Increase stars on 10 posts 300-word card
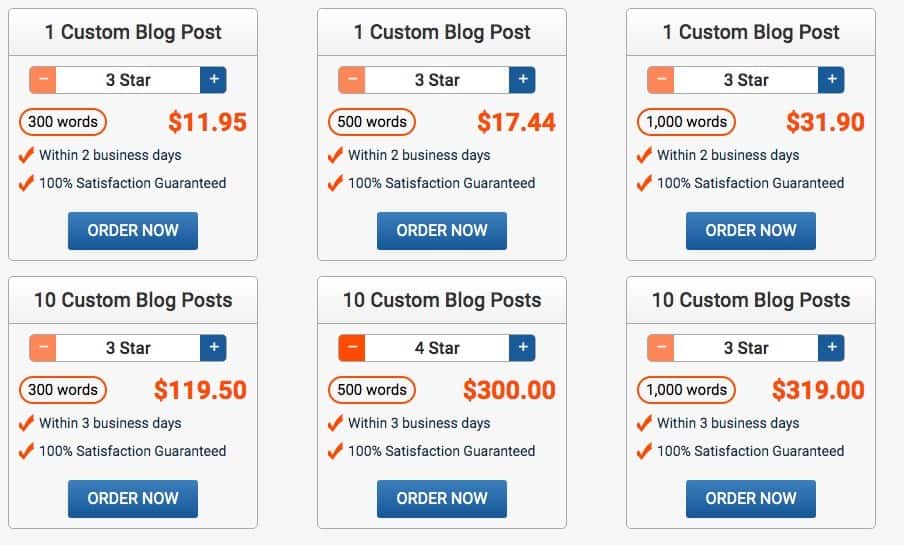The image size is (904, 545). [213, 348]
